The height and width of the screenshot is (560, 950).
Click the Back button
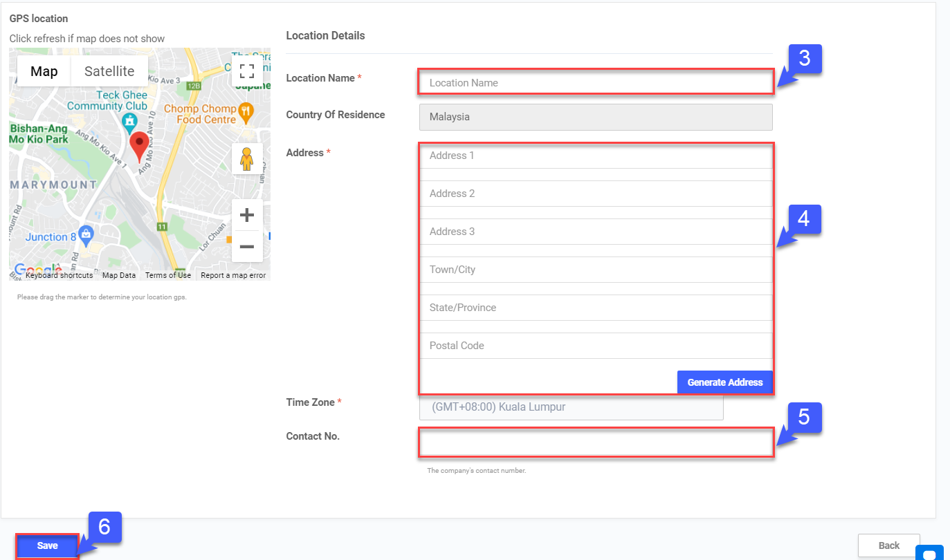click(x=888, y=545)
